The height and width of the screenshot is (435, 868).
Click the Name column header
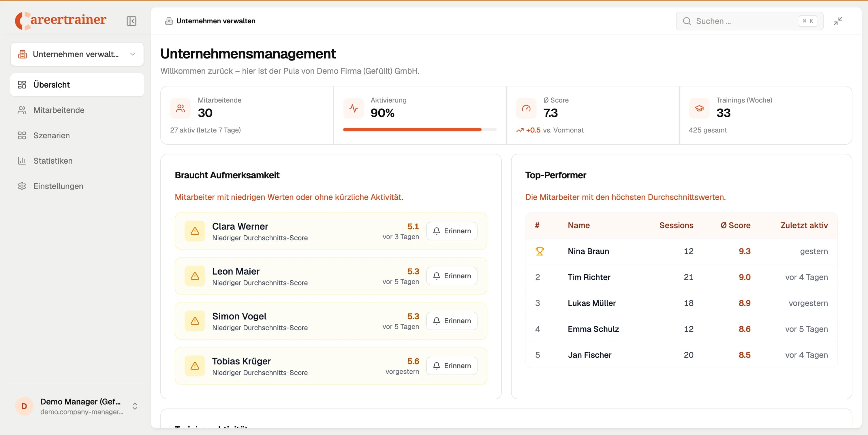pos(578,225)
